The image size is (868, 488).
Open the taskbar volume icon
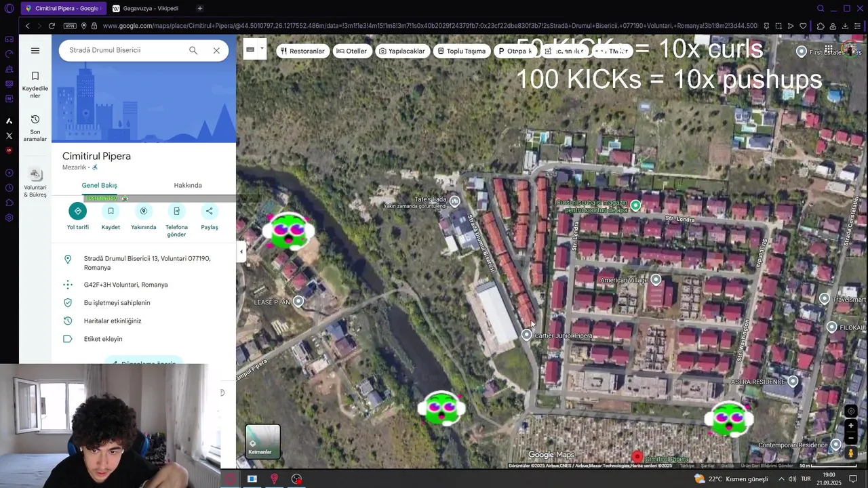792,479
